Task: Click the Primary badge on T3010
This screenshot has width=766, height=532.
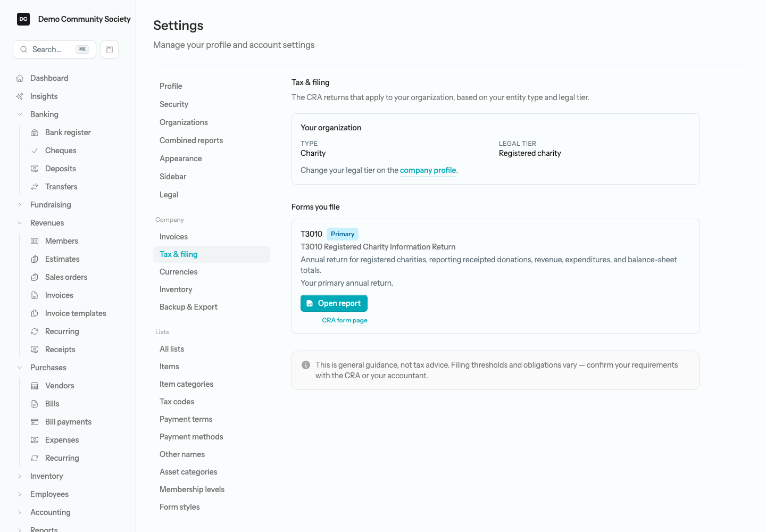Action: click(x=343, y=234)
